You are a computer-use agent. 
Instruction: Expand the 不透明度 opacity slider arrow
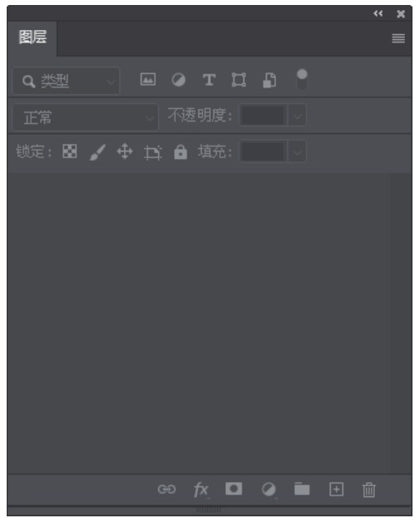[297, 116]
